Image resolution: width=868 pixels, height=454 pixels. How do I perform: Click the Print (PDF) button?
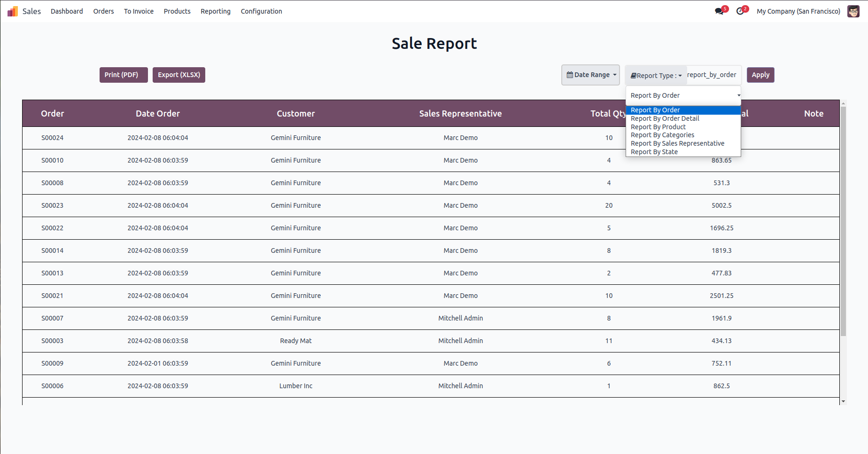coord(124,75)
